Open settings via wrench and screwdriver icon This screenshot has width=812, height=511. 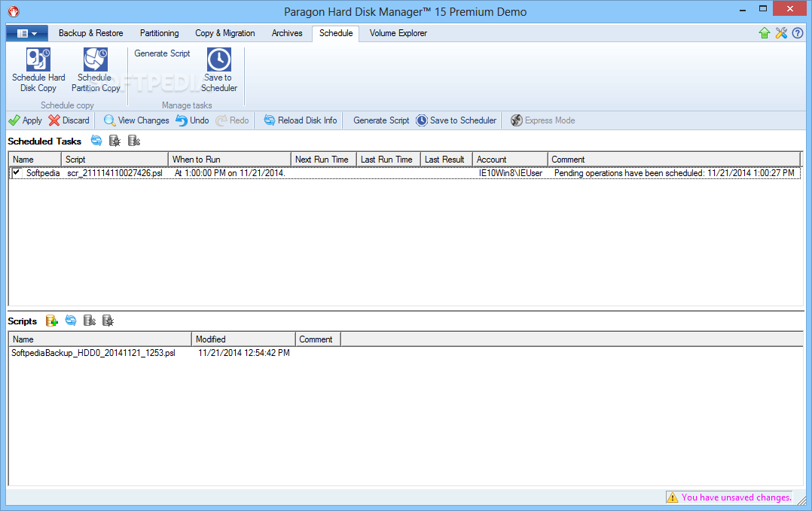(781, 33)
